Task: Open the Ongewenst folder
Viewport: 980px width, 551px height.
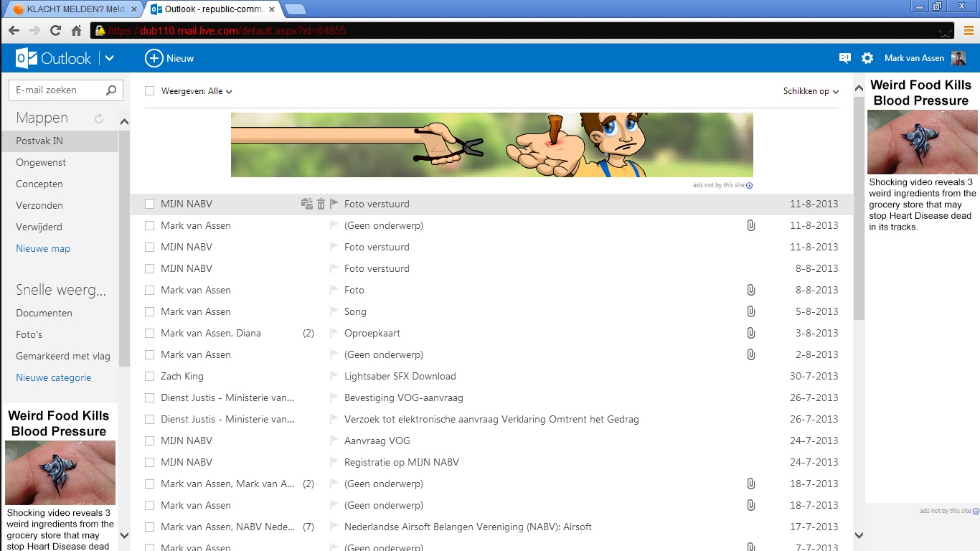Action: [x=41, y=162]
